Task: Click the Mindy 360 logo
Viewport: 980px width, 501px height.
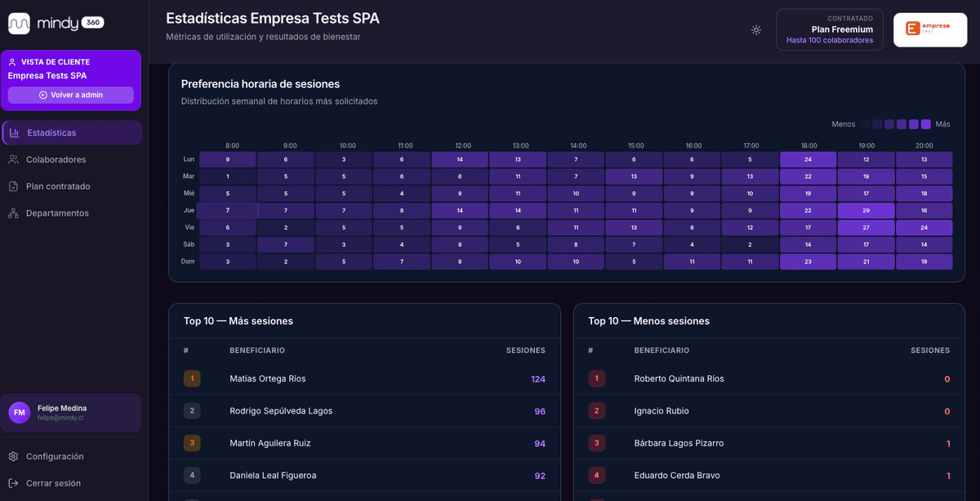Action: pos(56,23)
